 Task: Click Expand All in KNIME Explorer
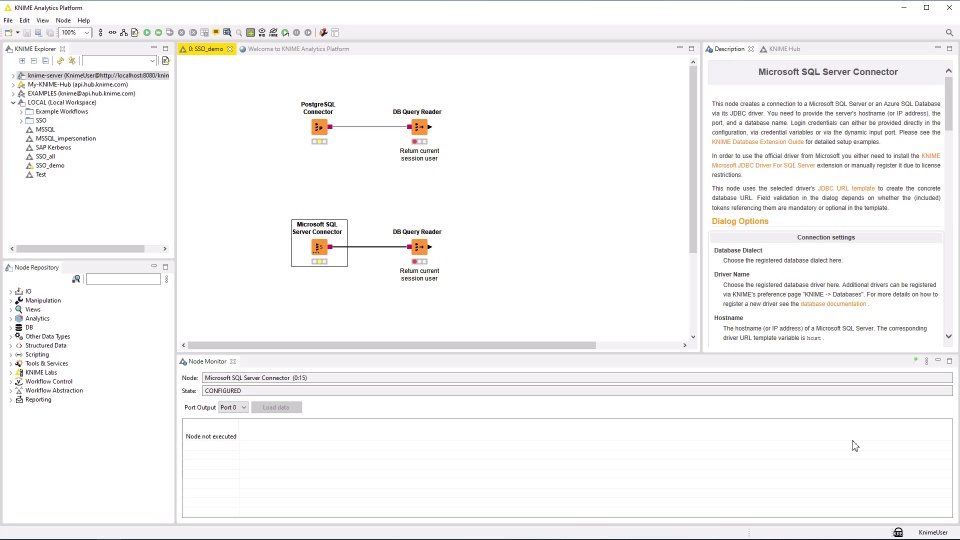pos(22,61)
